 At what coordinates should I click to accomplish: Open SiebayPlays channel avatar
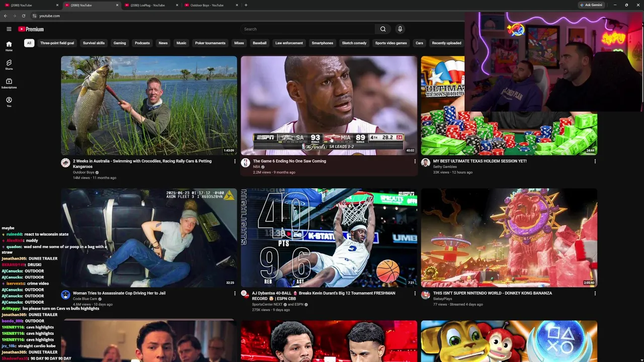426,295
